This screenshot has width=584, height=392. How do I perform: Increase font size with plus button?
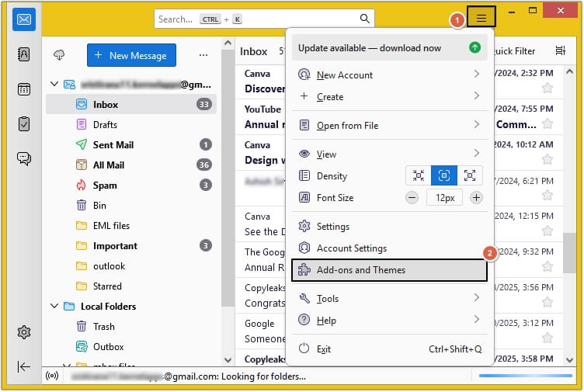coord(476,198)
